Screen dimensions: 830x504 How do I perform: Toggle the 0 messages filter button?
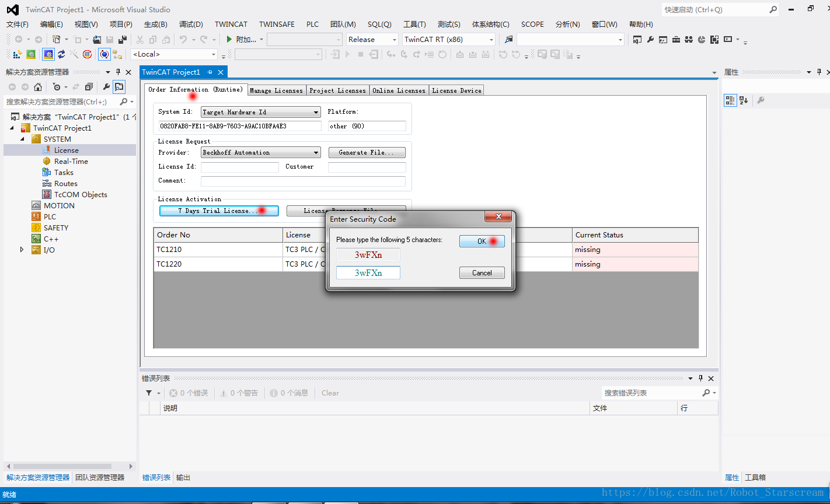tap(289, 393)
